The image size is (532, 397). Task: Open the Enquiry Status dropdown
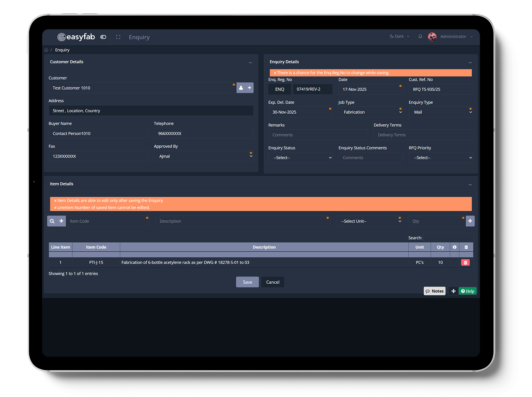(x=300, y=158)
